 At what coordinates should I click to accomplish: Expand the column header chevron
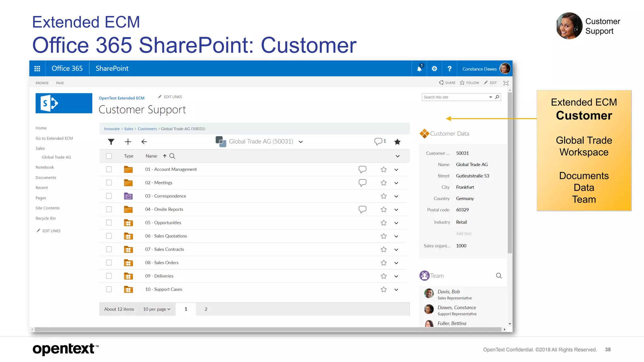click(397, 156)
